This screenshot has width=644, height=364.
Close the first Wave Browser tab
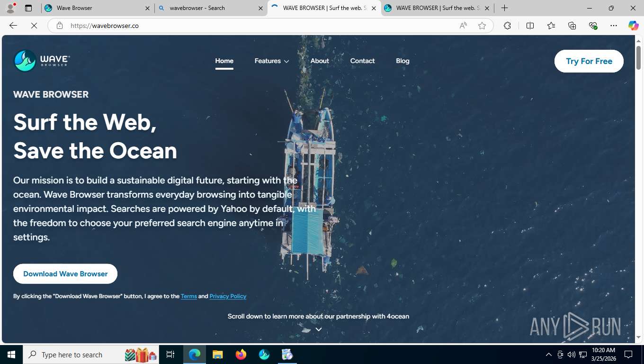(x=147, y=8)
